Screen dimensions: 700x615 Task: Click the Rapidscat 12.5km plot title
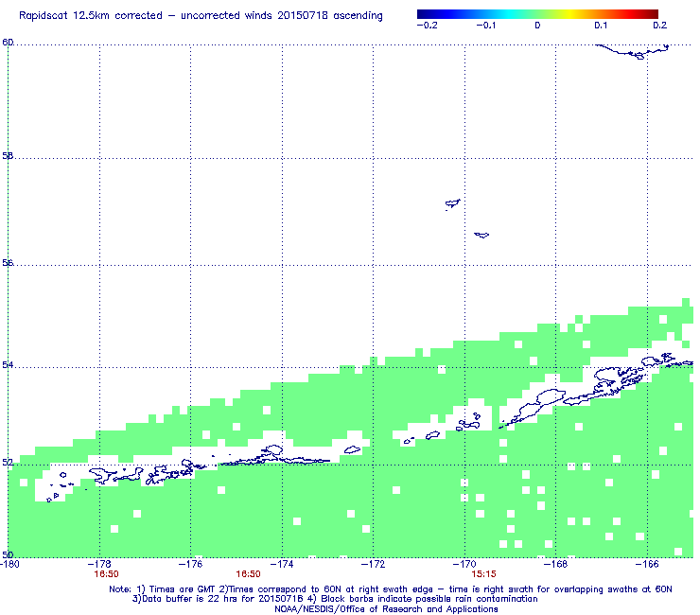(201, 16)
